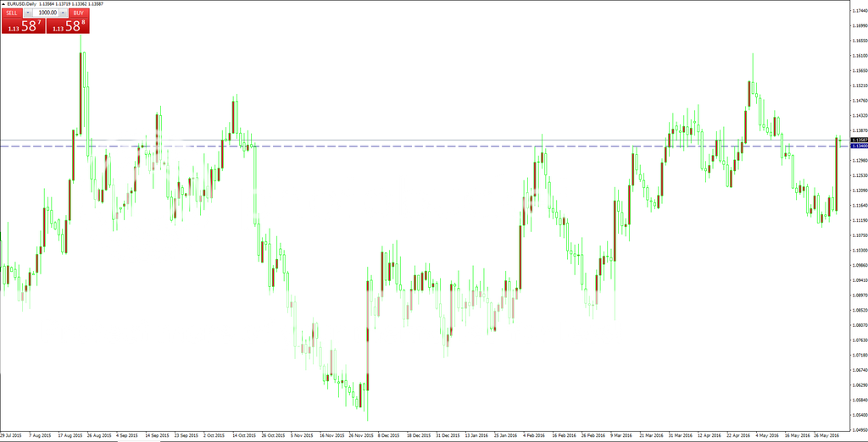Click the black 1.13587 current price label

tap(858, 141)
